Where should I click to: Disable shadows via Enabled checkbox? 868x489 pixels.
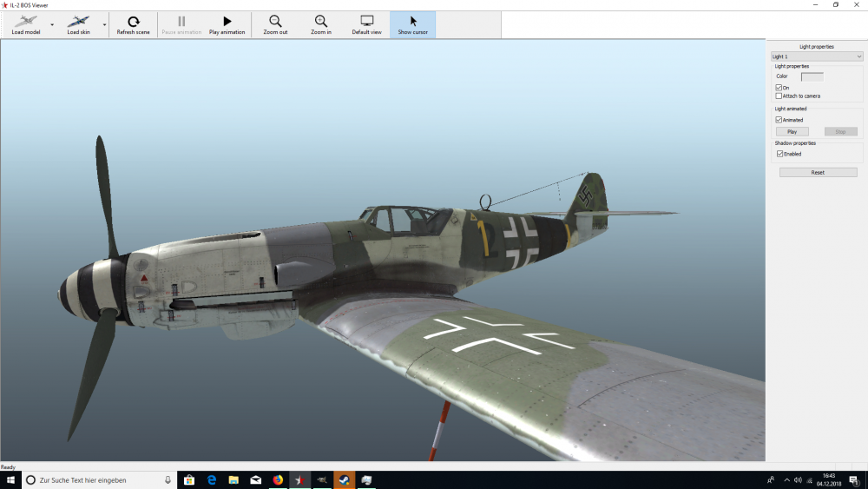(x=780, y=154)
